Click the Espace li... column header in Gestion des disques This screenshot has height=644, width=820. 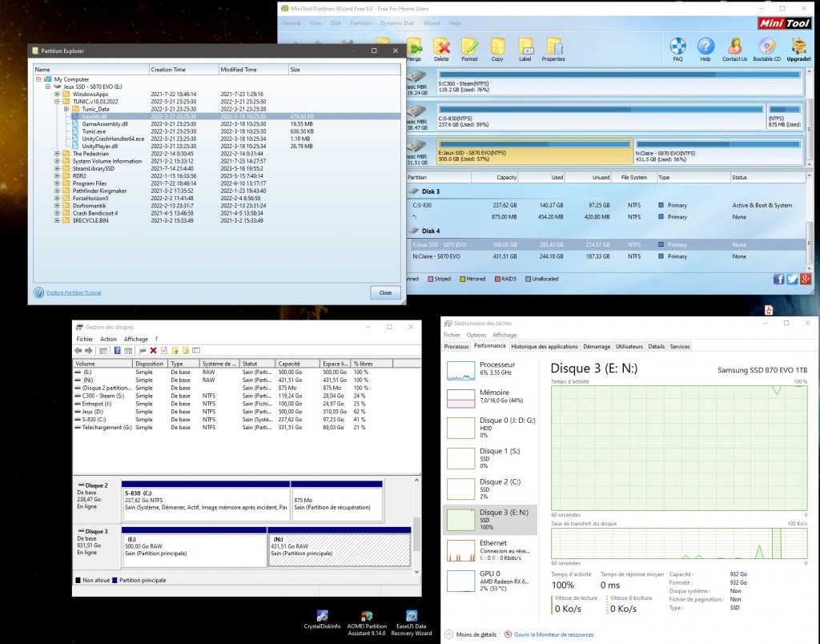click(x=335, y=364)
